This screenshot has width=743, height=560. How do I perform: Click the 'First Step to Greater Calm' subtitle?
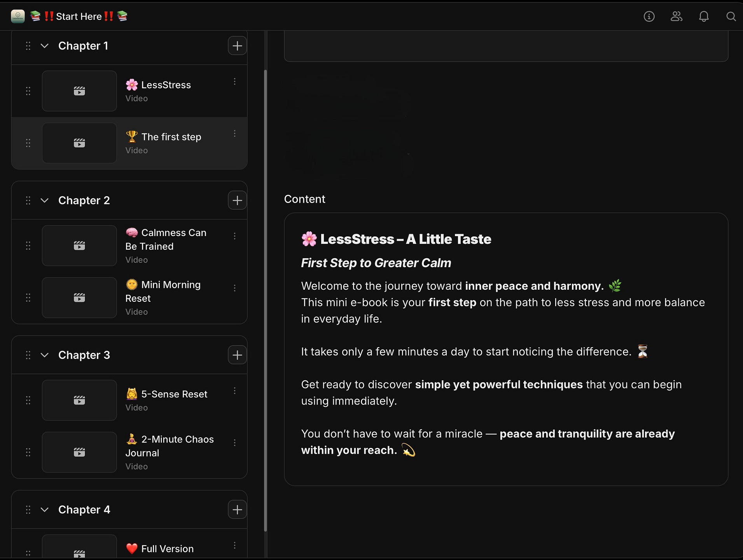coord(376,263)
